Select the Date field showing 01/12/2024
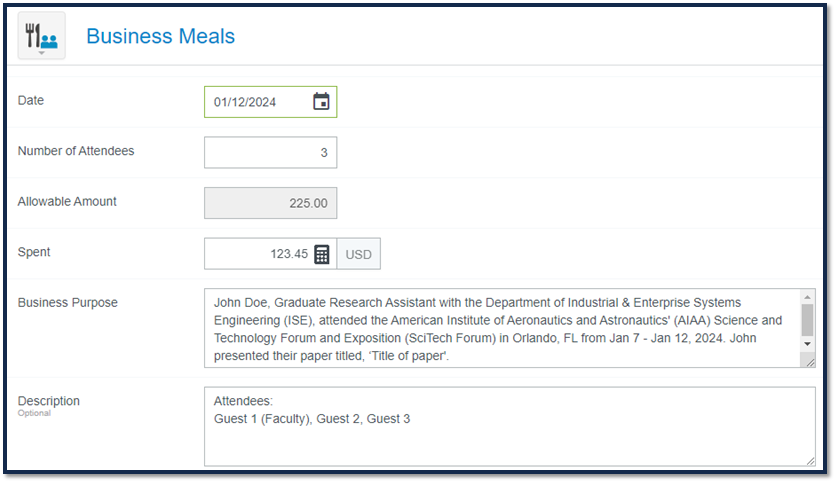 click(270, 102)
